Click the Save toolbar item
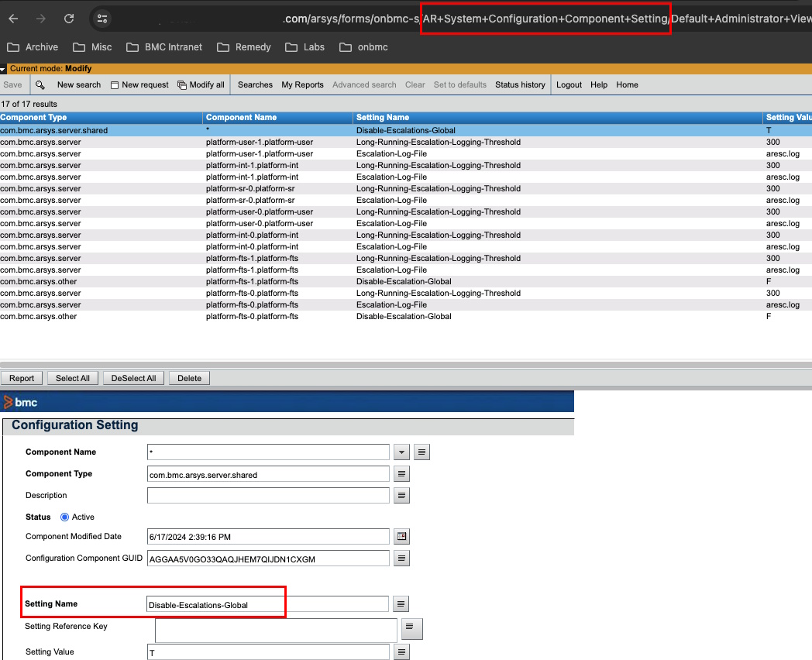The image size is (812, 660). coord(12,85)
